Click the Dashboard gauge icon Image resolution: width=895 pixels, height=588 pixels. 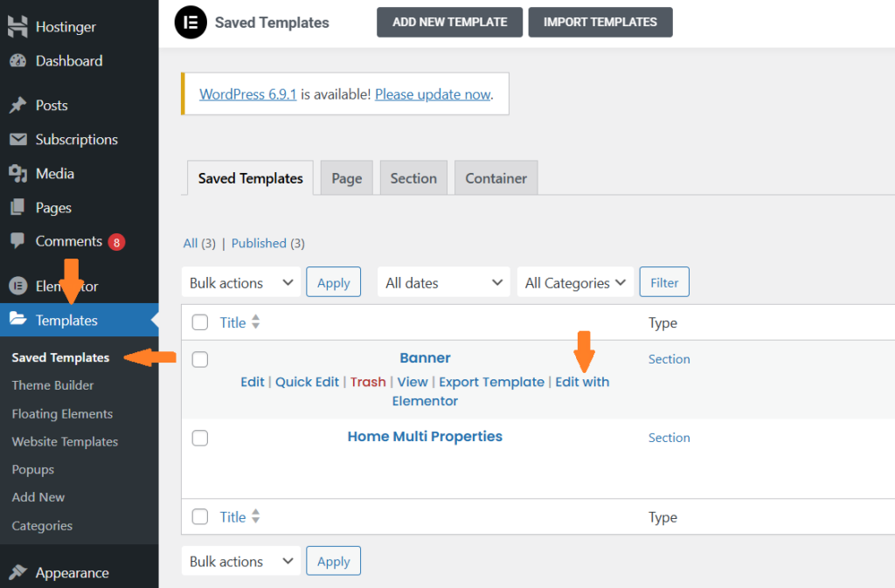point(17,61)
